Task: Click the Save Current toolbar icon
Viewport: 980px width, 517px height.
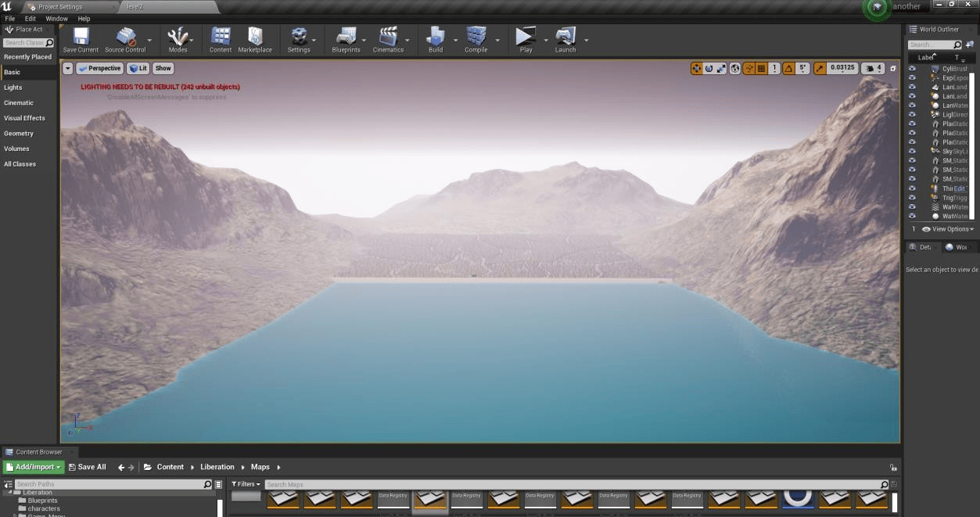Action: (81, 40)
